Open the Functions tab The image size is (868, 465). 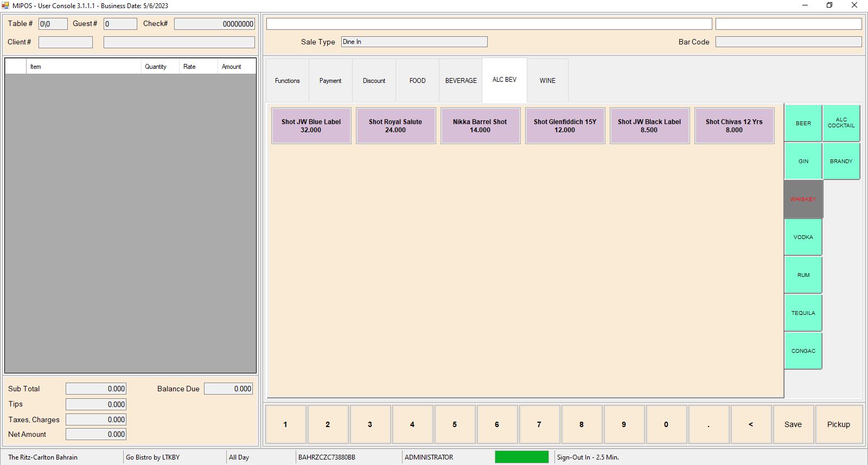tap(287, 81)
